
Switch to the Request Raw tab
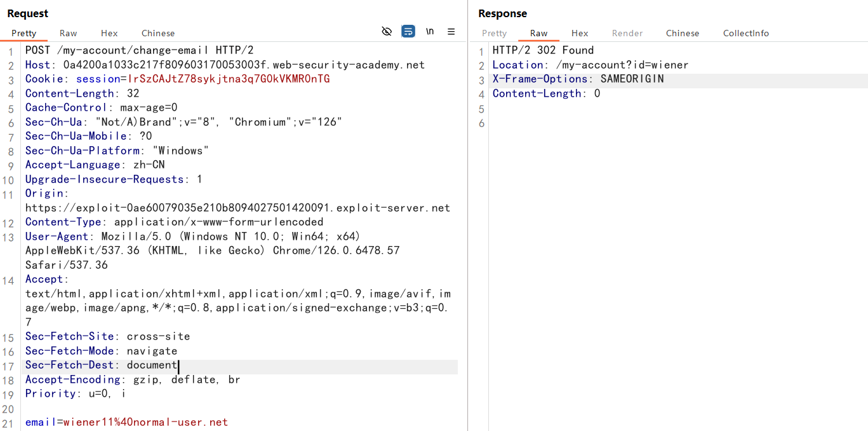(69, 33)
